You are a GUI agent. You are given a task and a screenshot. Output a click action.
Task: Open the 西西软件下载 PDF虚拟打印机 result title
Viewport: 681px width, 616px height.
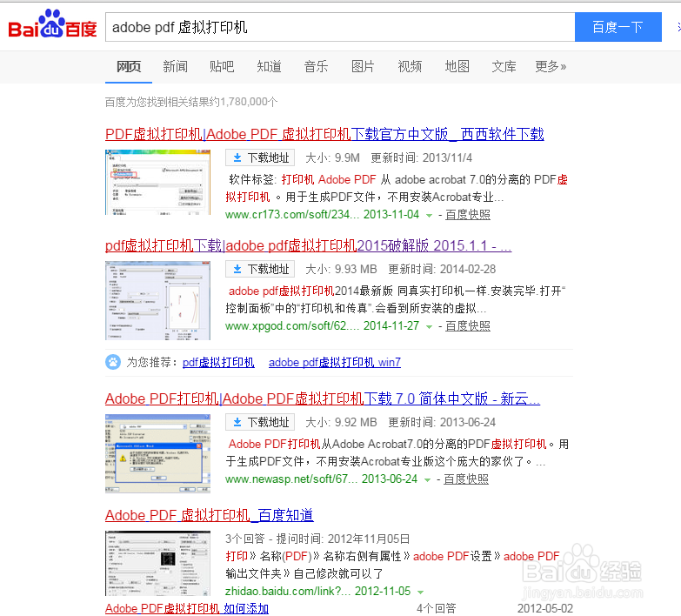click(x=324, y=134)
